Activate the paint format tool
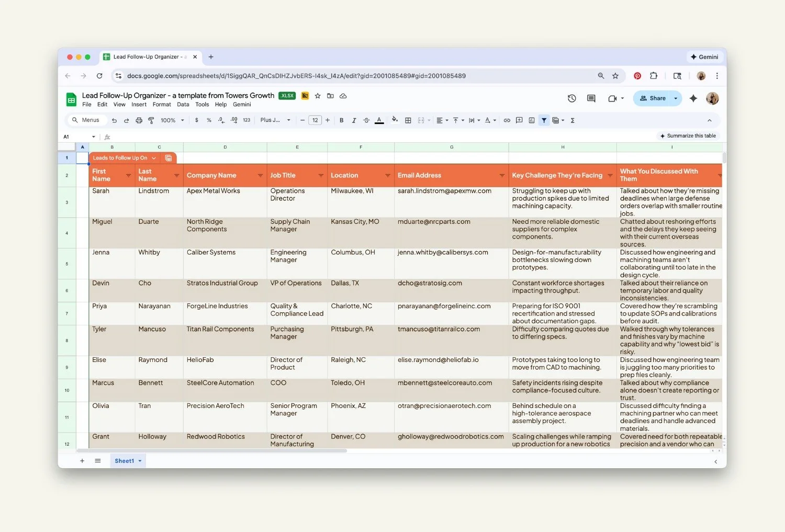This screenshot has width=785, height=532. (x=151, y=120)
